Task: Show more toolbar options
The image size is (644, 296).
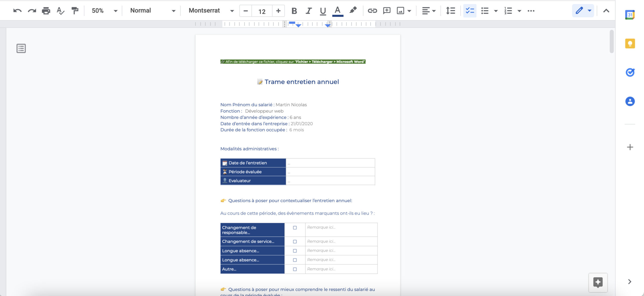Action: [x=531, y=11]
